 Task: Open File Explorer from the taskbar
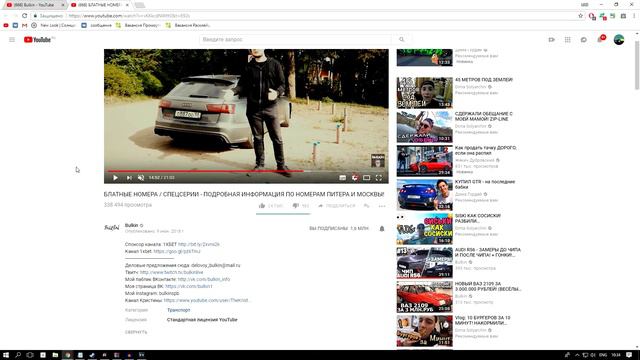click(x=55, y=355)
